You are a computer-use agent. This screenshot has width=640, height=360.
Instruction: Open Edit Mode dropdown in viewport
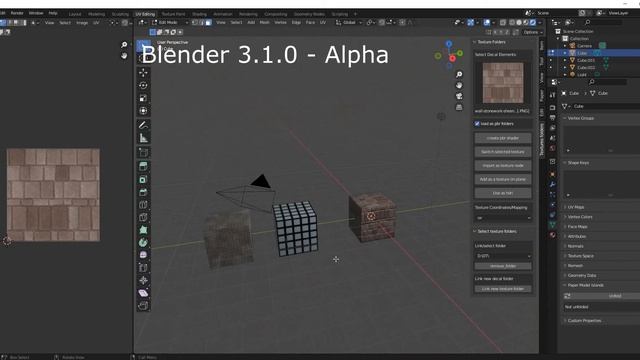[170, 22]
